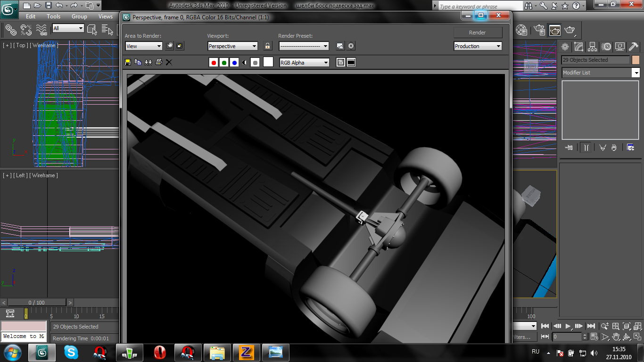Click the Print Image icon
The height and width of the screenshot is (362, 644).
[159, 62]
